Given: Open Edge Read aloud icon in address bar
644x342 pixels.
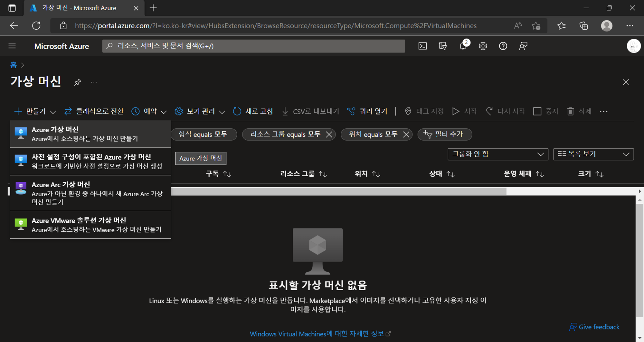Looking at the screenshot, I should (518, 26).
